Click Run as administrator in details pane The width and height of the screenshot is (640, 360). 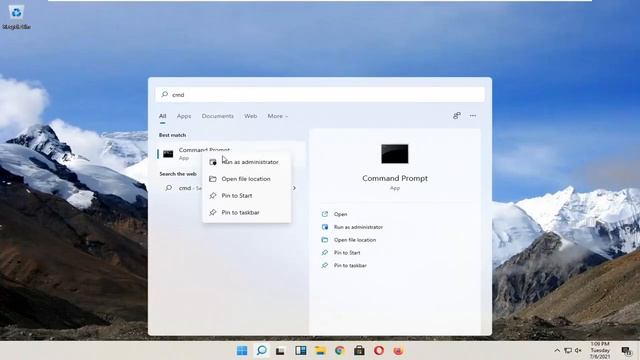click(x=358, y=227)
